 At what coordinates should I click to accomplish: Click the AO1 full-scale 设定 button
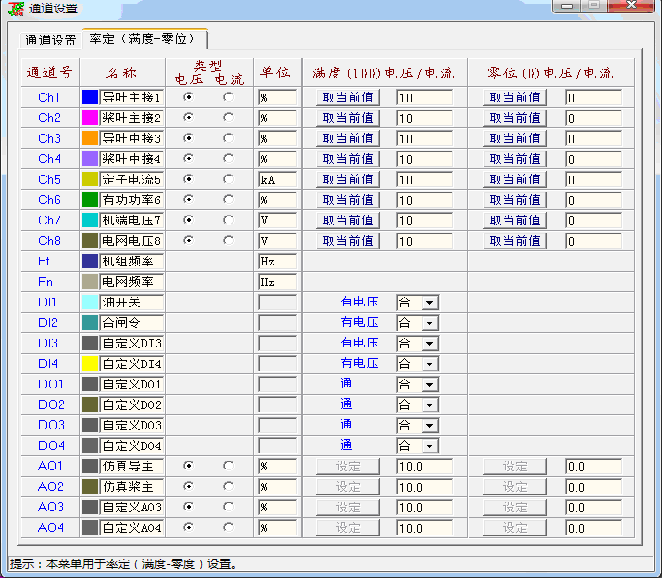348,467
